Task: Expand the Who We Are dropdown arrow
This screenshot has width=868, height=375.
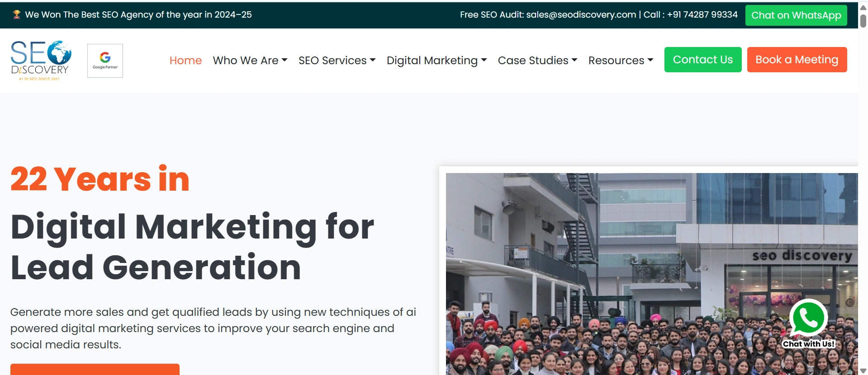Action: click(x=285, y=60)
